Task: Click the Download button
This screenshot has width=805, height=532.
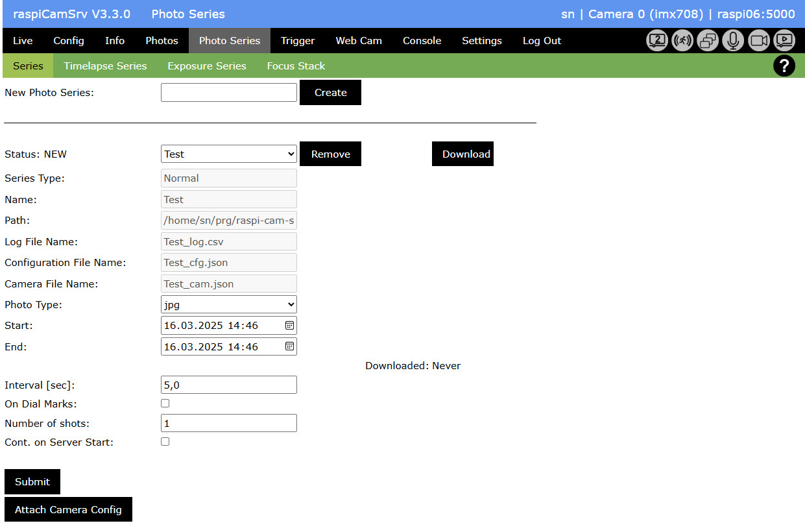Action: [x=463, y=154]
